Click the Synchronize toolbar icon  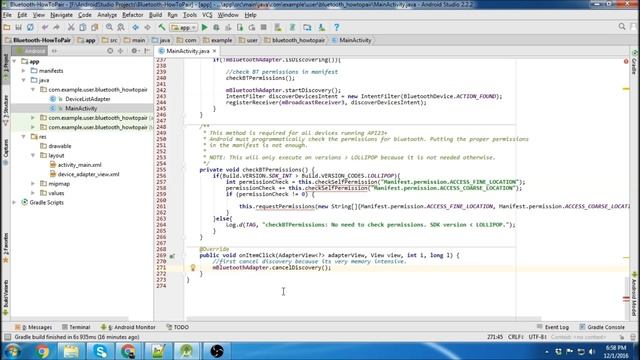coord(30,27)
